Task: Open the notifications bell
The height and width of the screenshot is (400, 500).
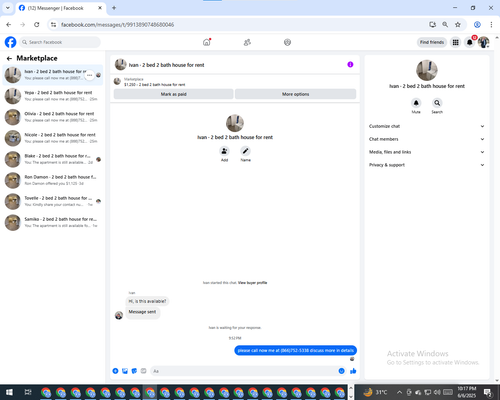Action: click(469, 42)
